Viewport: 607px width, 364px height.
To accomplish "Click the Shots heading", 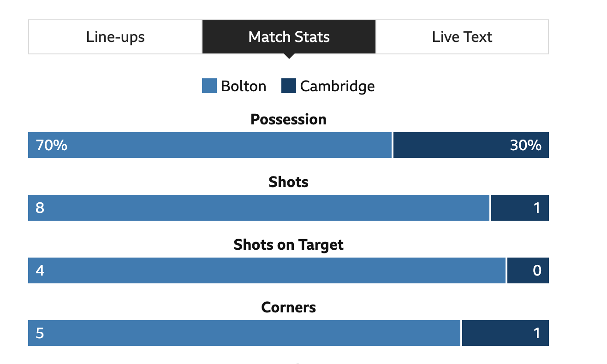I will 289,182.
